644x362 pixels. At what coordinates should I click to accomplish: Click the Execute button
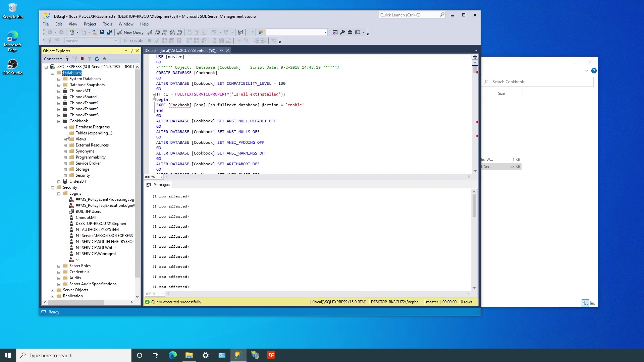[x=133, y=41]
